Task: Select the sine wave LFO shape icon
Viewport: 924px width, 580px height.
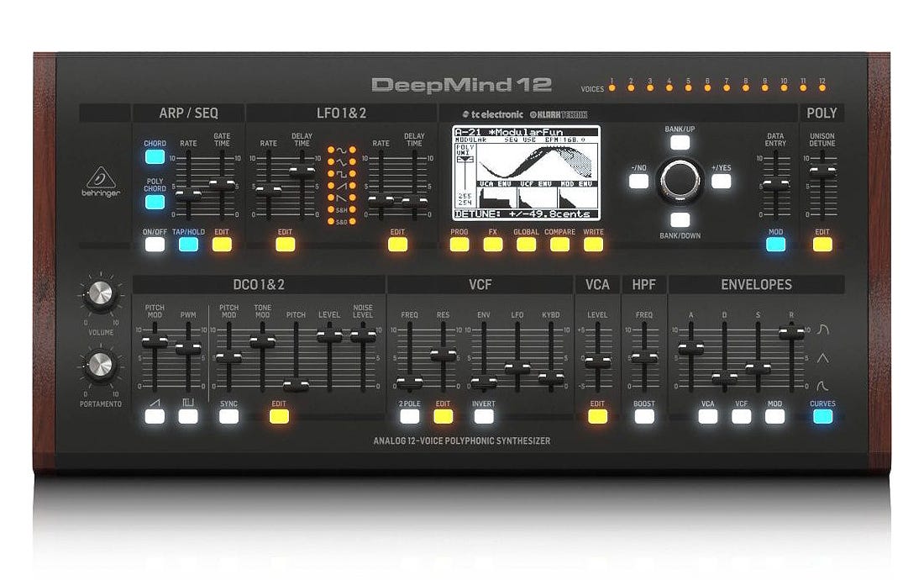Action: [x=342, y=150]
